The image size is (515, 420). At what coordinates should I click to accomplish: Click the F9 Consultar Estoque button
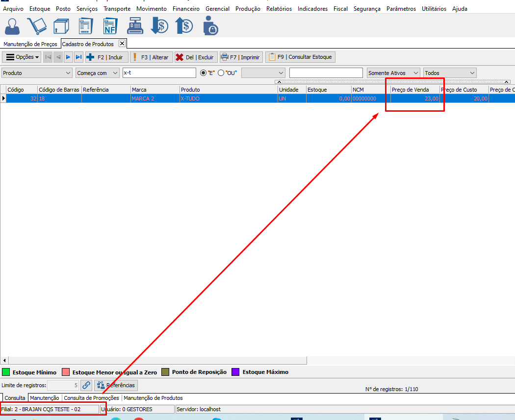point(300,57)
